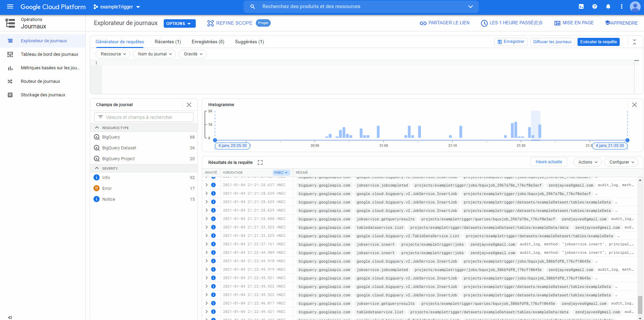This screenshot has height=320, width=644.
Task: Open the three-dot settings menu
Action: pos(622,6)
